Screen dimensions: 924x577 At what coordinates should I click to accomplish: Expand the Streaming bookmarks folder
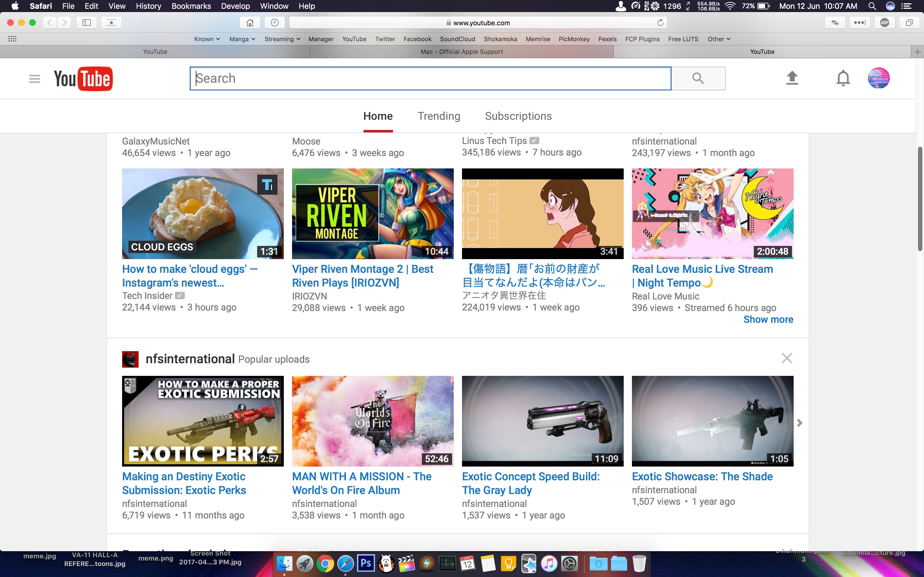pos(282,39)
